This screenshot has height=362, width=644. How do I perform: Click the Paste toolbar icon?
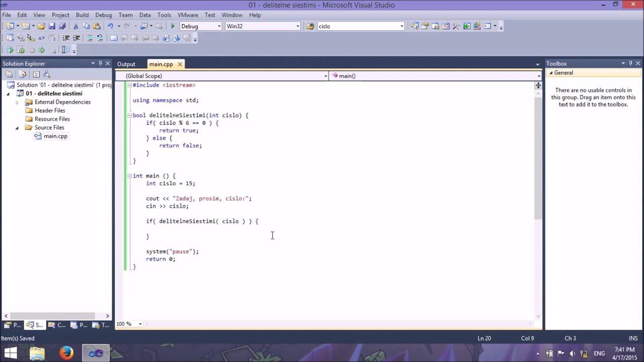pyautogui.click(x=97, y=26)
